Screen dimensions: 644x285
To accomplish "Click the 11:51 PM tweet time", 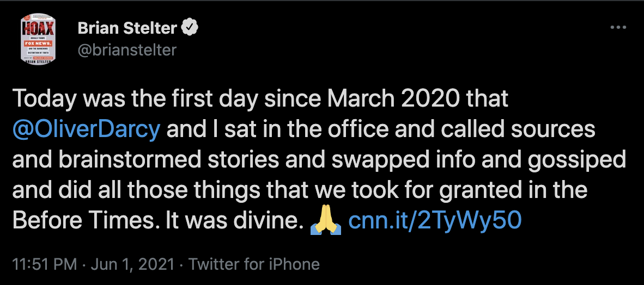I will pyautogui.click(x=44, y=265).
